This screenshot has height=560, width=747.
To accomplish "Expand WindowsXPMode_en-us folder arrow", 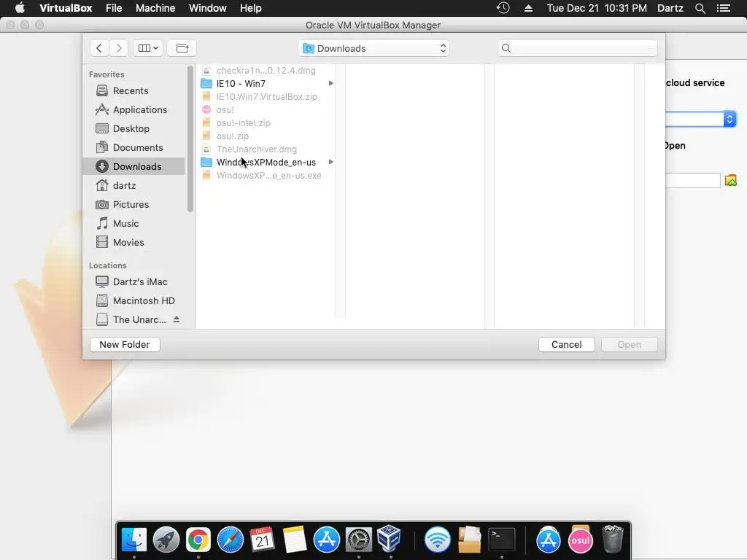I will click(x=330, y=163).
